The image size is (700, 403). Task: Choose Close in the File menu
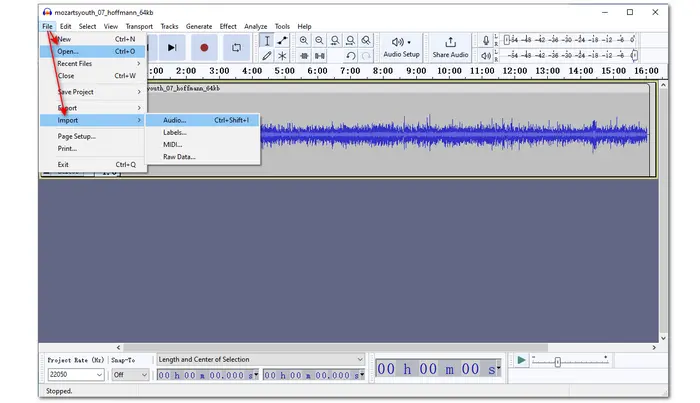coord(93,76)
